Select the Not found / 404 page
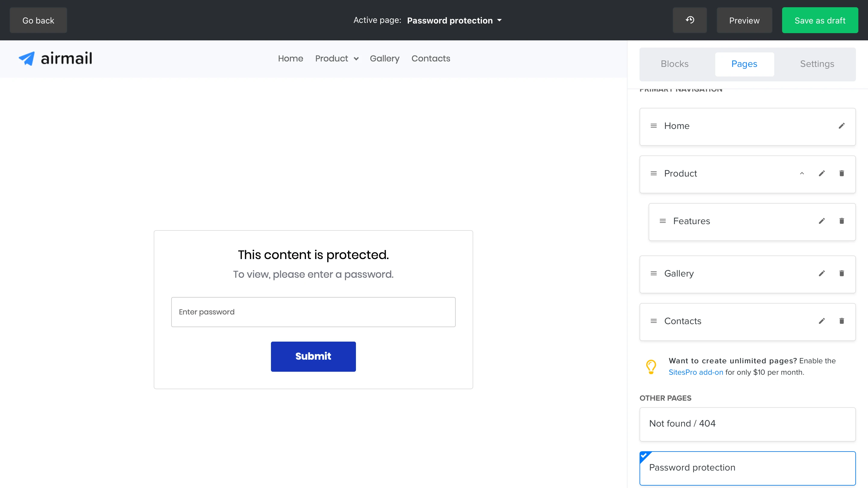 pyautogui.click(x=747, y=424)
